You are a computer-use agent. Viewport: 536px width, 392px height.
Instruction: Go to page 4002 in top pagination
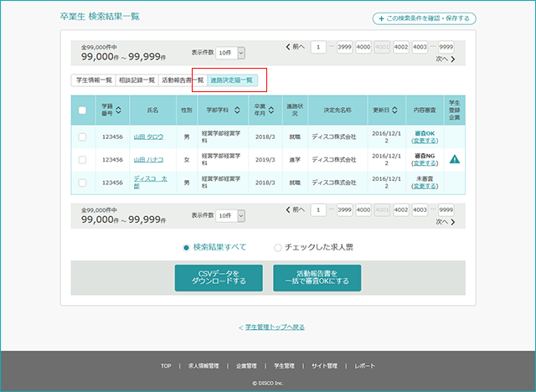[401, 47]
